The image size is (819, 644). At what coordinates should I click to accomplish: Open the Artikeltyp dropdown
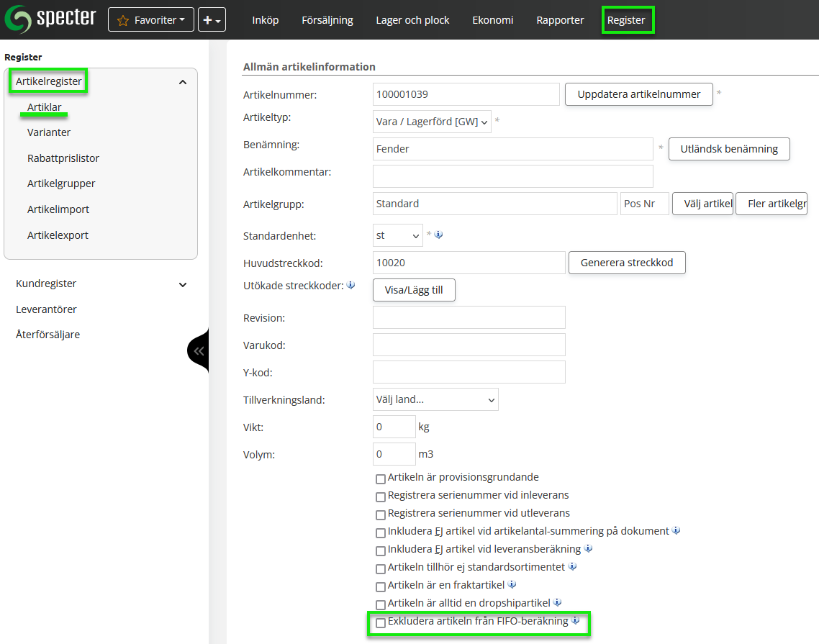[432, 122]
